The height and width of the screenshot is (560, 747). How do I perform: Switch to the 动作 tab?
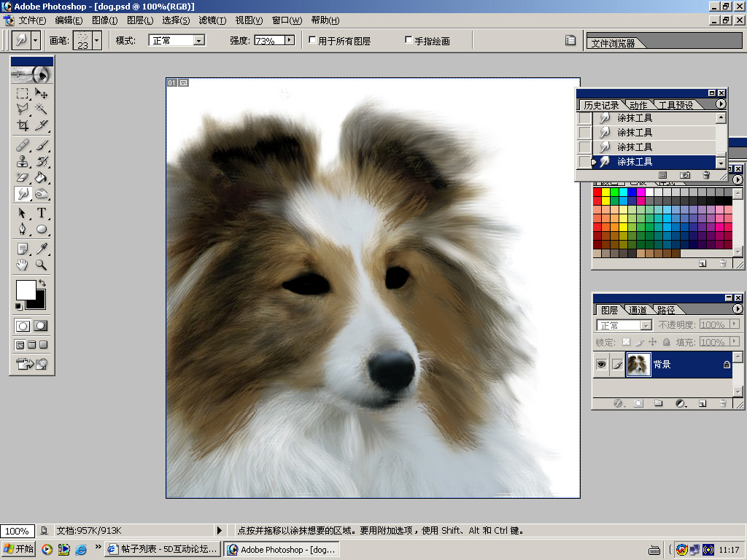coord(638,105)
